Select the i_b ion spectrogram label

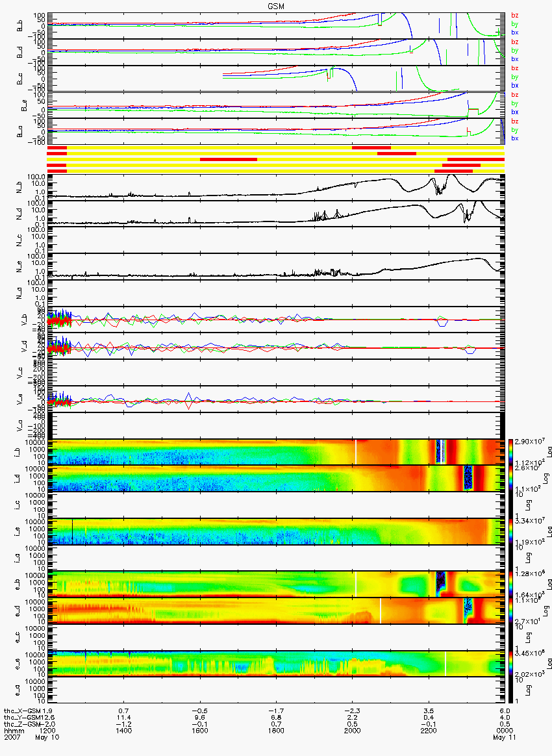pos(18,453)
